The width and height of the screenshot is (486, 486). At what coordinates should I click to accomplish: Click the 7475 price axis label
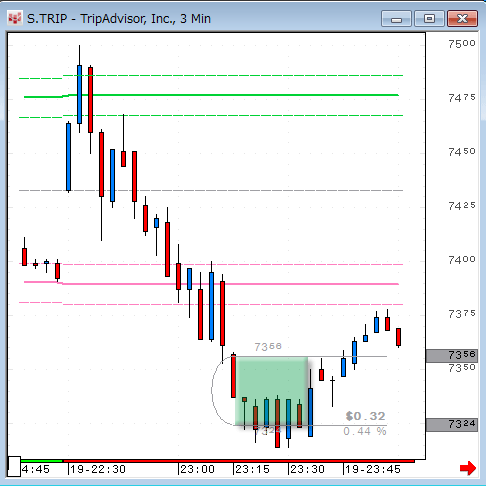click(462, 98)
